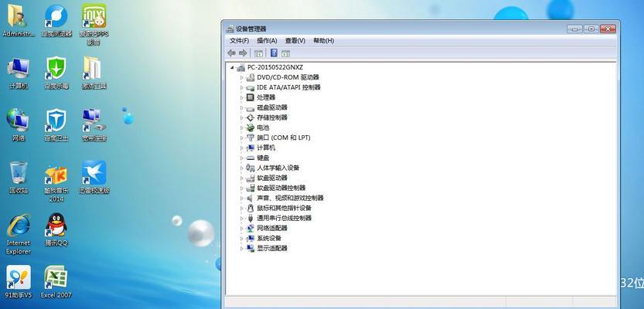Select the 91助手V5 desktop shortcut
This screenshot has height=309, width=644.
point(19,282)
